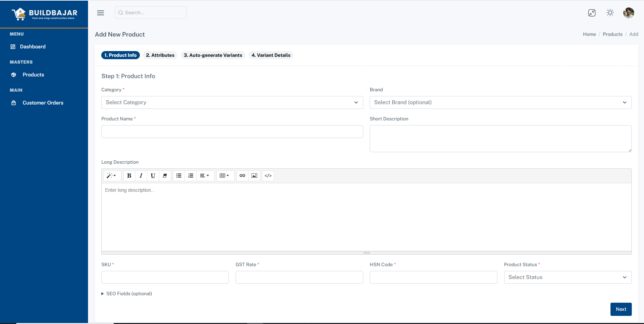The width and height of the screenshot is (644, 324).
Task: Toggle underline formatting in editor toolbar
Action: [153, 176]
